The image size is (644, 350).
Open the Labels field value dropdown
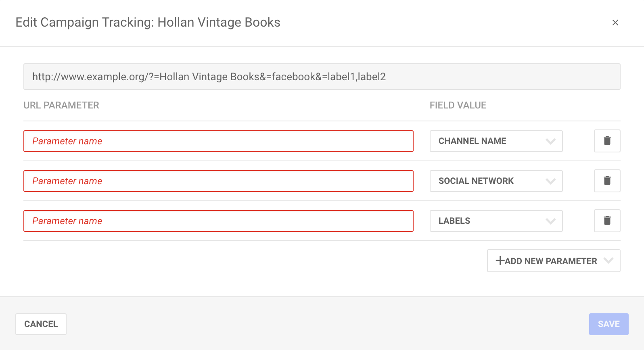(x=496, y=221)
